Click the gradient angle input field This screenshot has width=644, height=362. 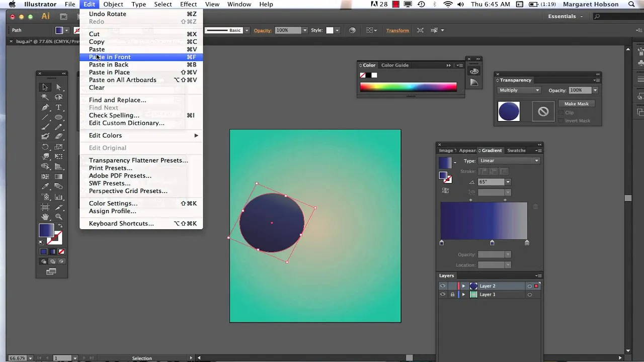pos(492,182)
